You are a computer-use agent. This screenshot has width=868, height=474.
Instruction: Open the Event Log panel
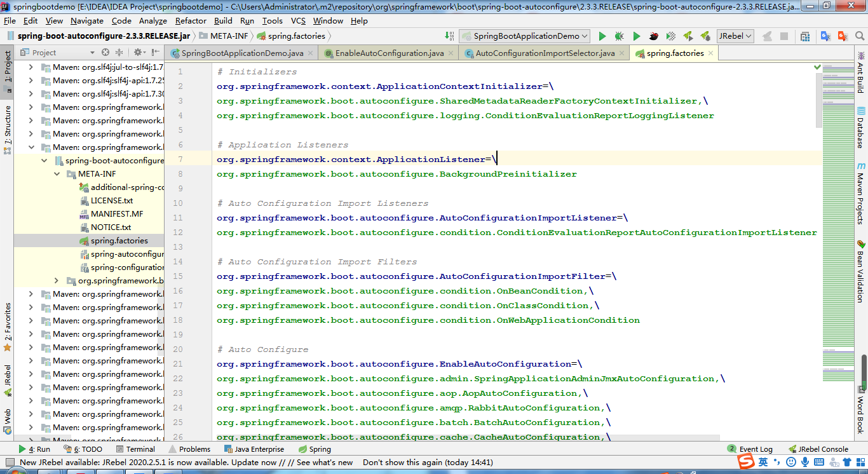point(750,449)
